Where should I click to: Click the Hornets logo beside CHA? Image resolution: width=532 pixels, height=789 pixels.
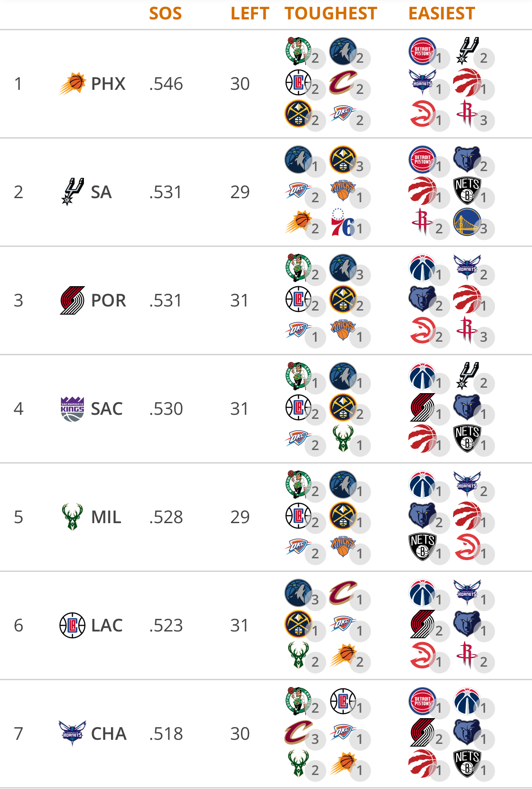click(72, 733)
